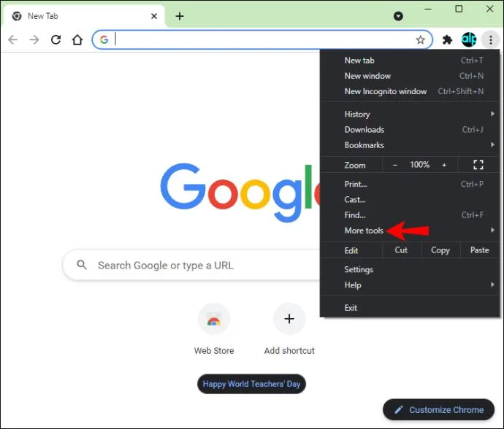Image resolution: width=504 pixels, height=429 pixels.
Task: Click the three-dot Chrome menu button
Action: click(491, 40)
